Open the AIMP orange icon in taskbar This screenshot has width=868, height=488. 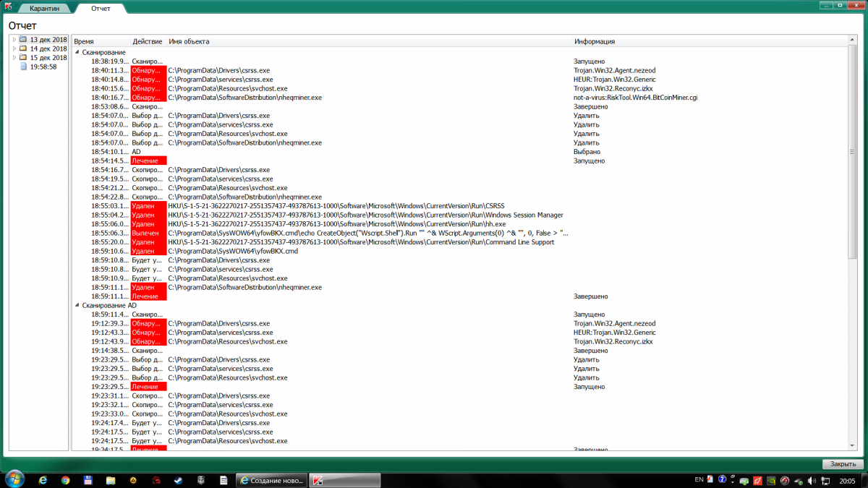[x=133, y=479]
